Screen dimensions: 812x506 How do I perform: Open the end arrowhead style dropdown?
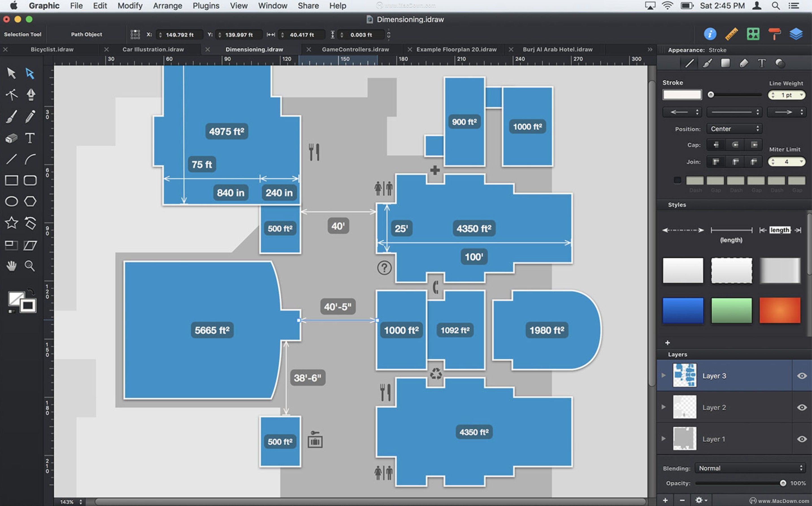pos(787,112)
